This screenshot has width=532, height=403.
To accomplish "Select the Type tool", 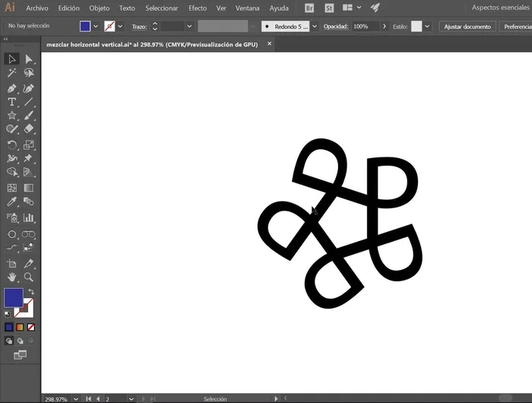I will (x=12, y=102).
